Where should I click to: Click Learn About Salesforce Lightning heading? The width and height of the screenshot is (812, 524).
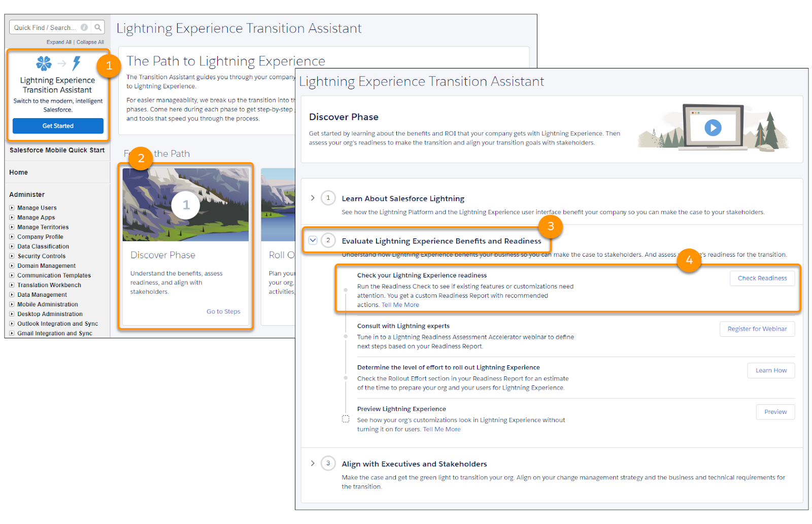pos(403,198)
